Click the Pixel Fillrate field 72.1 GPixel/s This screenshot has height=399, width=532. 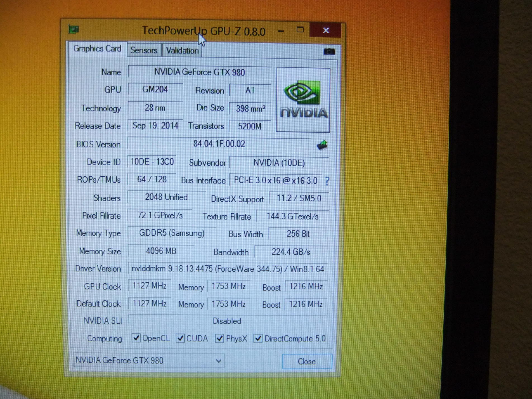(x=160, y=215)
